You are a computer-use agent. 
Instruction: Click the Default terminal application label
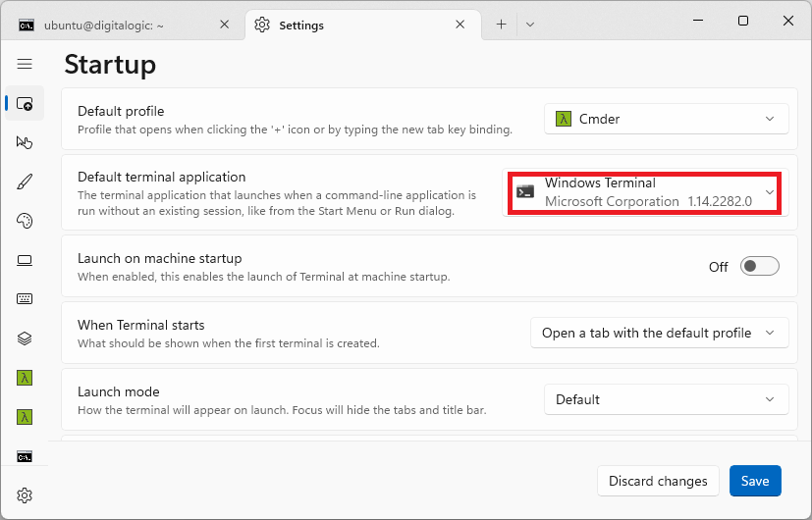coord(162,177)
